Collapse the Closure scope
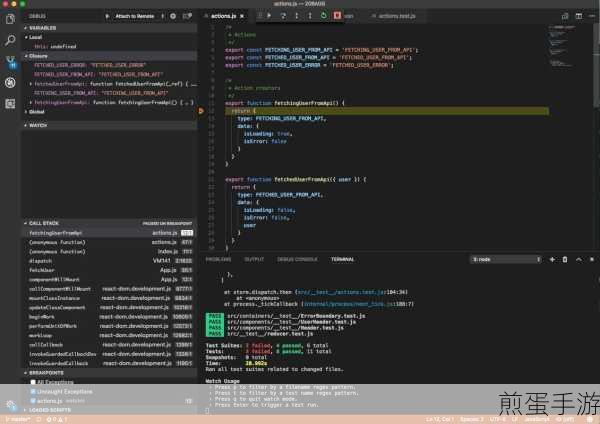 pos(109,56)
